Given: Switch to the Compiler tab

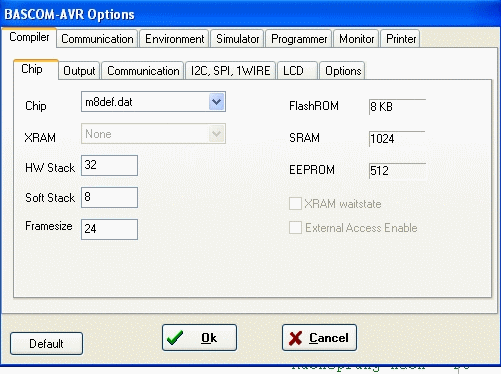Looking at the screenshot, I should tap(29, 37).
